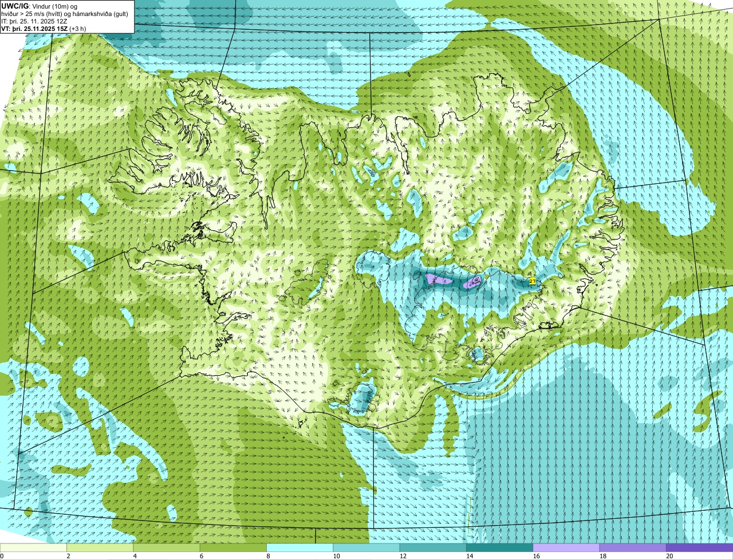Select the 8–10 m/s pale cyan legend swatch
733x560 pixels.
(299, 548)
